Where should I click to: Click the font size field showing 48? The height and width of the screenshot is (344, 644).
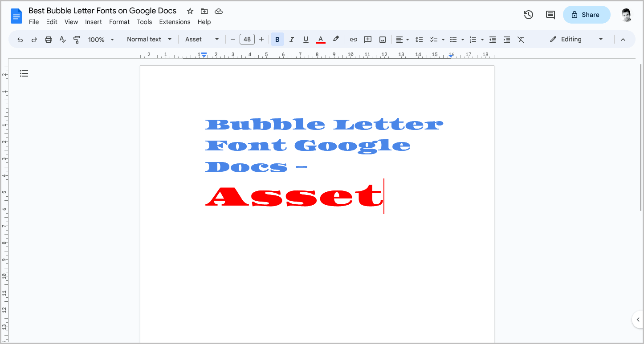(x=247, y=40)
